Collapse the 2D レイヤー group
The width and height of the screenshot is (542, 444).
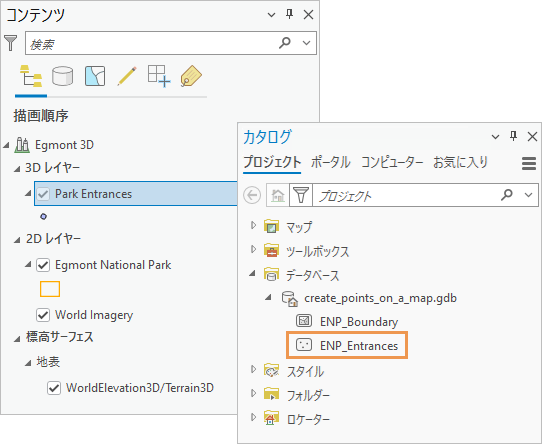(x=17, y=240)
